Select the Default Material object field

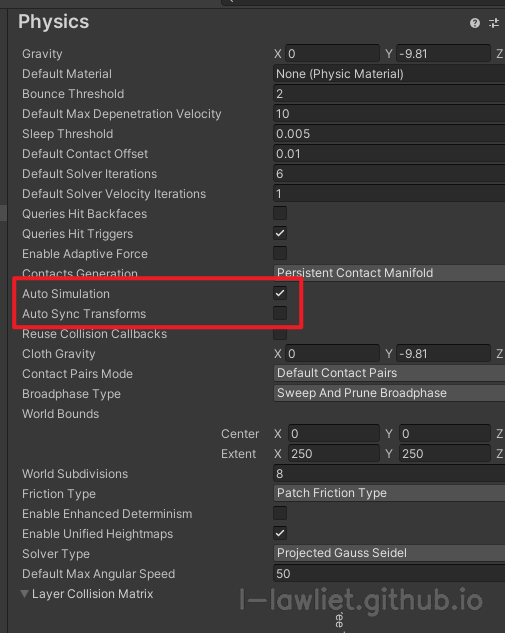click(389, 74)
